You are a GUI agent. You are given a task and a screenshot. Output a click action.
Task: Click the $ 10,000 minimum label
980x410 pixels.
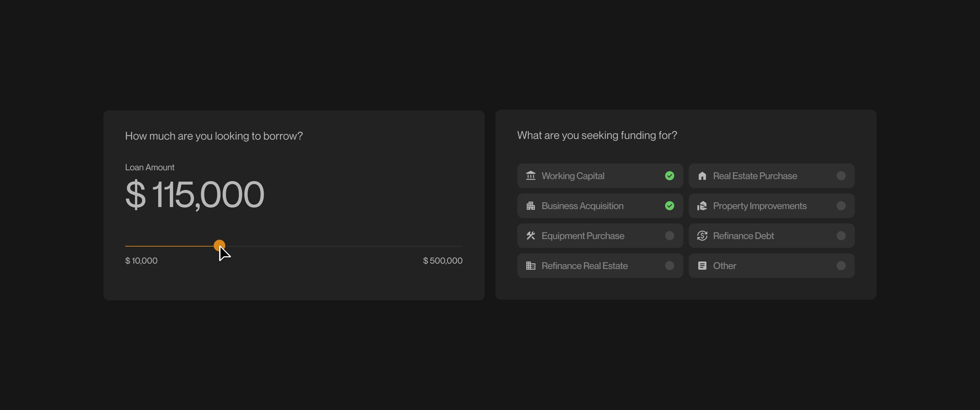pos(141,261)
